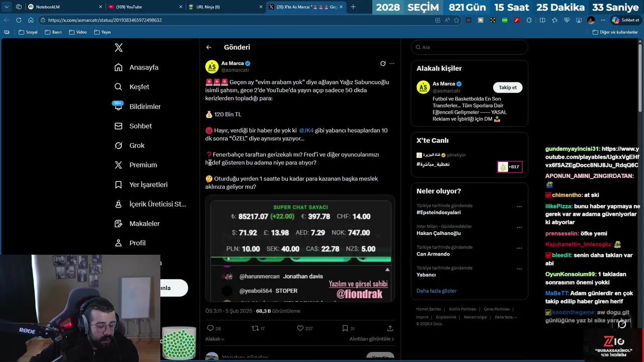Click the Ara search field
The width and height of the screenshot is (644, 362).
click(469, 47)
